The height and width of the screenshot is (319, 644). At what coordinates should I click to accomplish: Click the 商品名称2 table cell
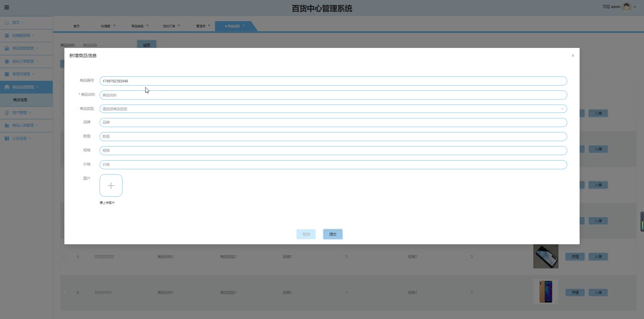click(165, 257)
